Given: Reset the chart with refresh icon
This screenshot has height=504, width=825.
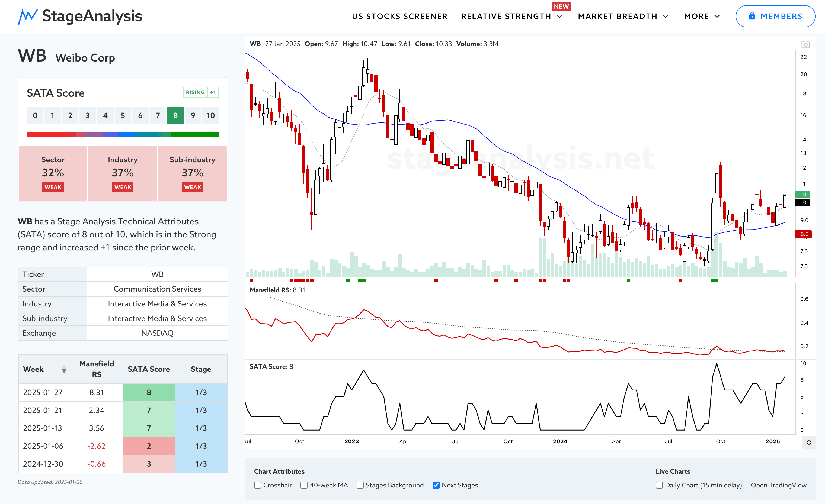Looking at the screenshot, I should [x=809, y=442].
